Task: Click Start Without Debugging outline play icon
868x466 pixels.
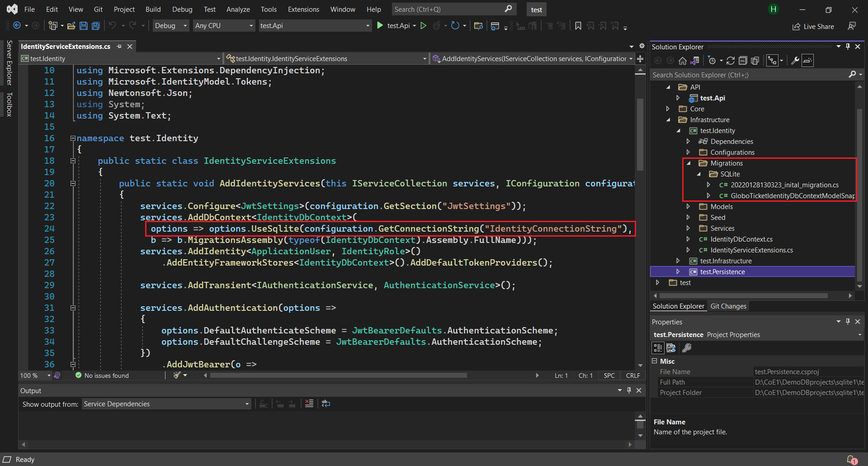Action: (x=424, y=26)
